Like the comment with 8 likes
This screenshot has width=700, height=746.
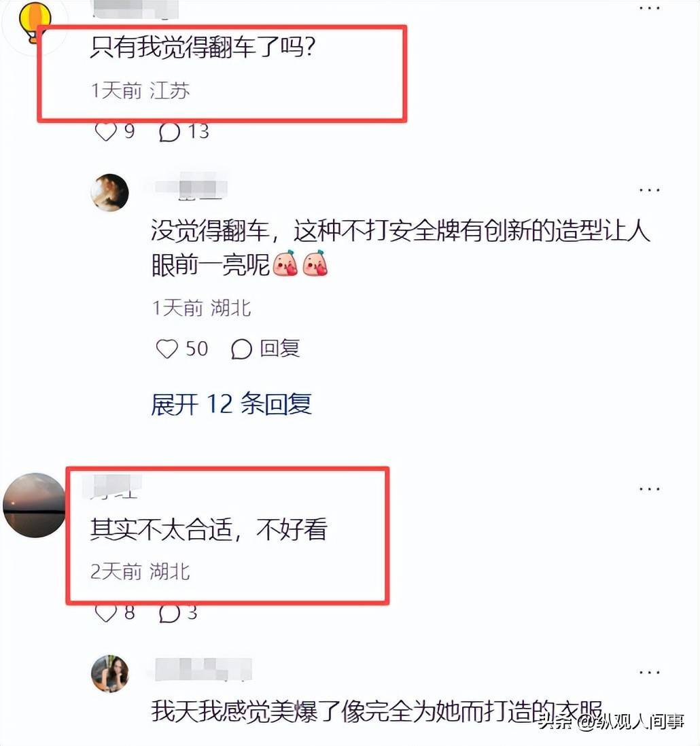click(105, 613)
